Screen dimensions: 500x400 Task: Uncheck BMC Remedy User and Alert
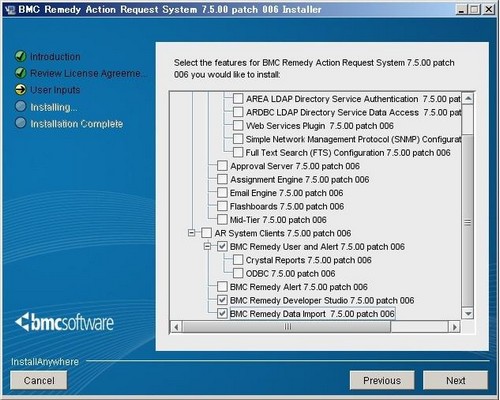click(222, 246)
